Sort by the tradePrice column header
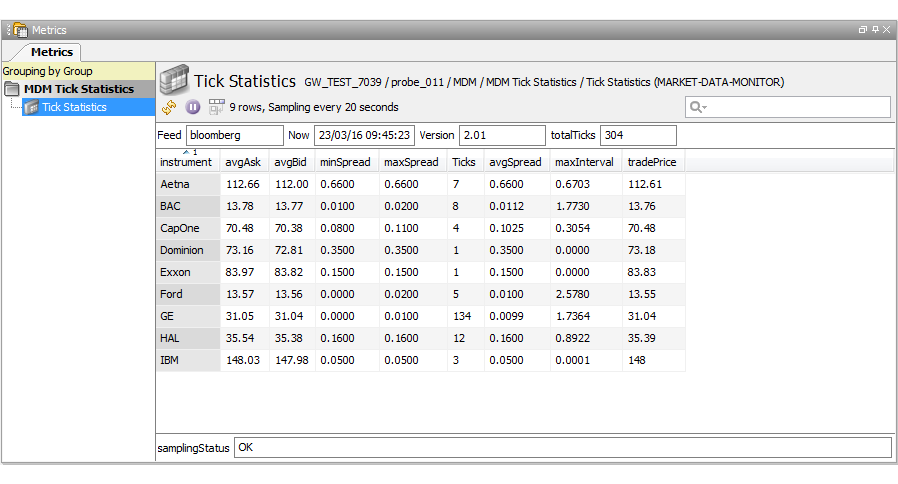Image resolution: width=898 pixels, height=484 pixels. point(652,162)
